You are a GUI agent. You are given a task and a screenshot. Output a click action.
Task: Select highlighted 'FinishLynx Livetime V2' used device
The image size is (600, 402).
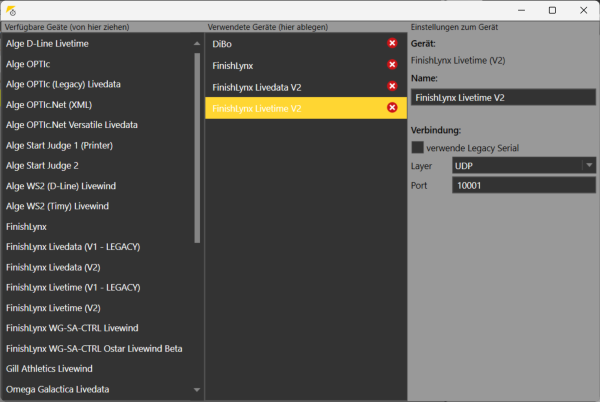click(306, 108)
